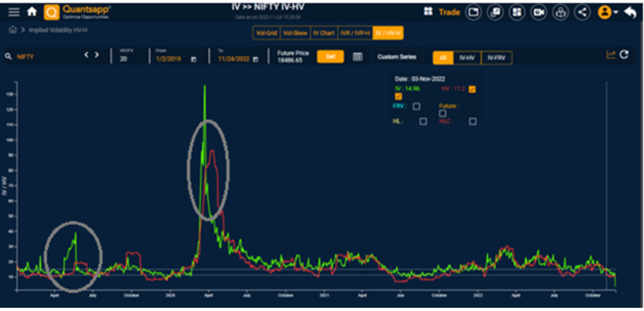Go to the Home icon in top-left

32,12
